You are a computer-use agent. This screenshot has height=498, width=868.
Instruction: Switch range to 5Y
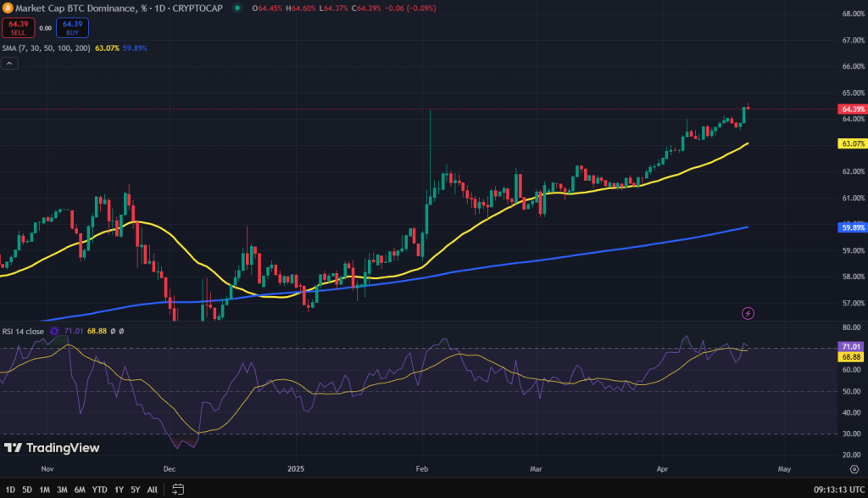point(135,490)
